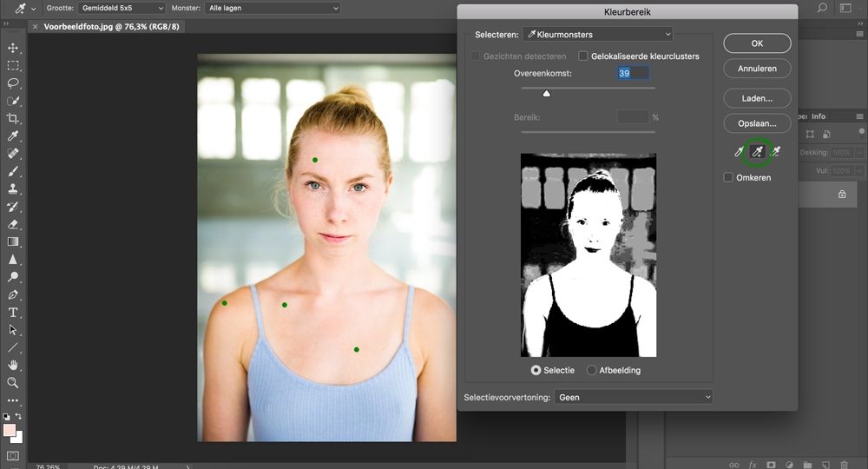Click the Overeenkomst slider handle
Viewport: 868px width, 469px height.
tap(546, 94)
